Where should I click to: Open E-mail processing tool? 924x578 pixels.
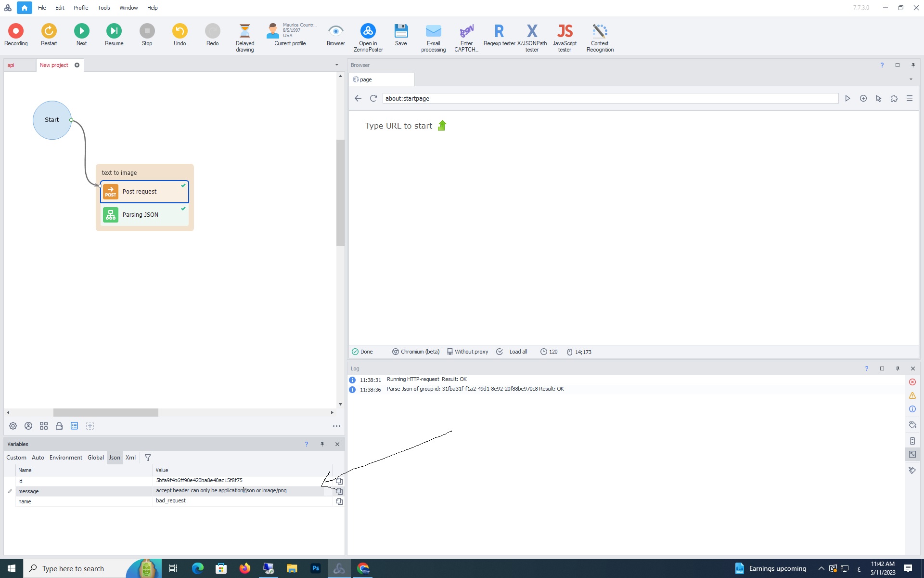pos(433,38)
